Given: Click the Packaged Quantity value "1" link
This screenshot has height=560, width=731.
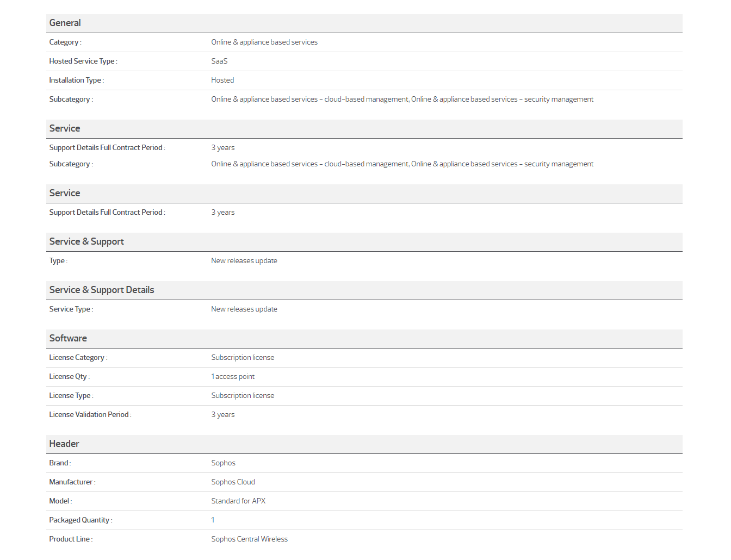Looking at the screenshot, I should point(213,520).
